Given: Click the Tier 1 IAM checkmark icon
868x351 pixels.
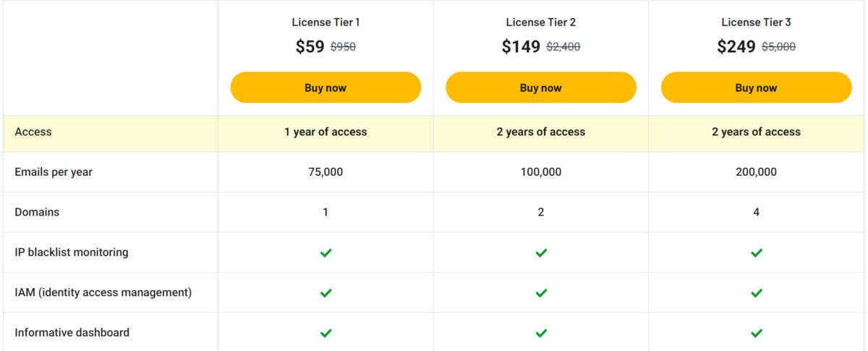Looking at the screenshot, I should point(325,293).
